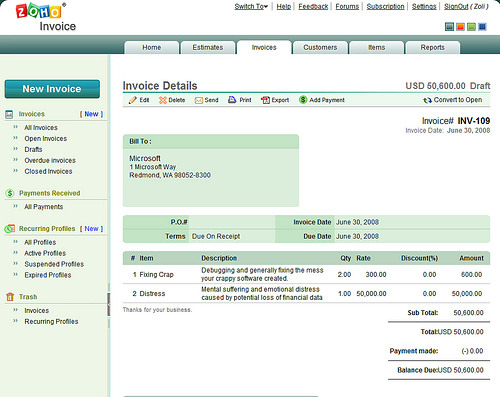
Task: Open the Forums link
Action: [x=347, y=6]
